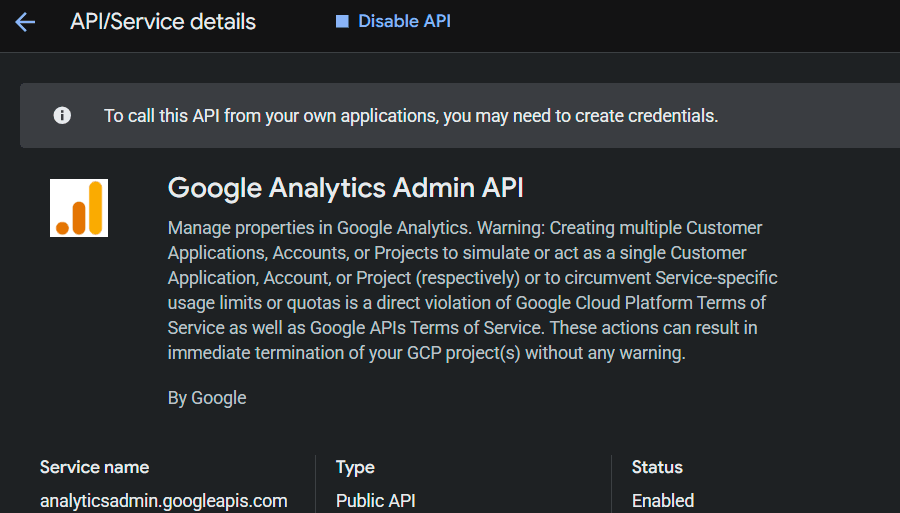Click the 'Status' column label
The height and width of the screenshot is (513, 900).
(657, 467)
